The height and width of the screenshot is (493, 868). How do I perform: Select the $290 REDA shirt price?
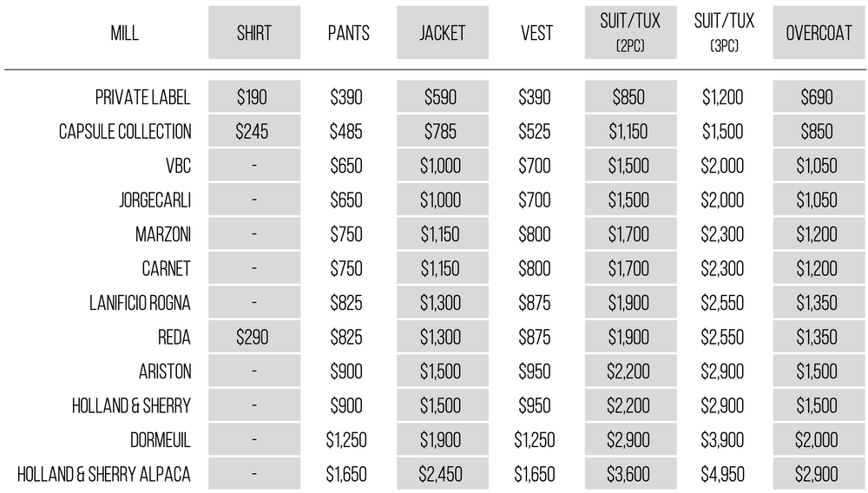(x=253, y=338)
